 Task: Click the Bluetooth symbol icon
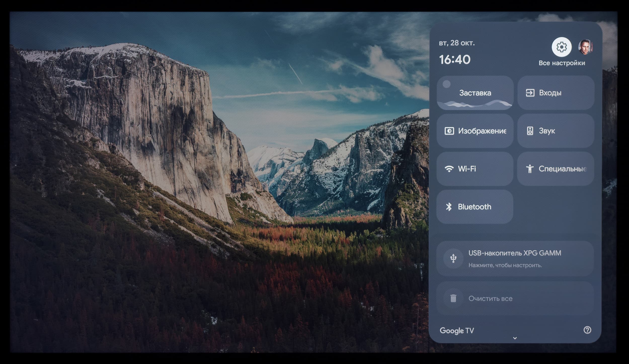pyautogui.click(x=449, y=207)
